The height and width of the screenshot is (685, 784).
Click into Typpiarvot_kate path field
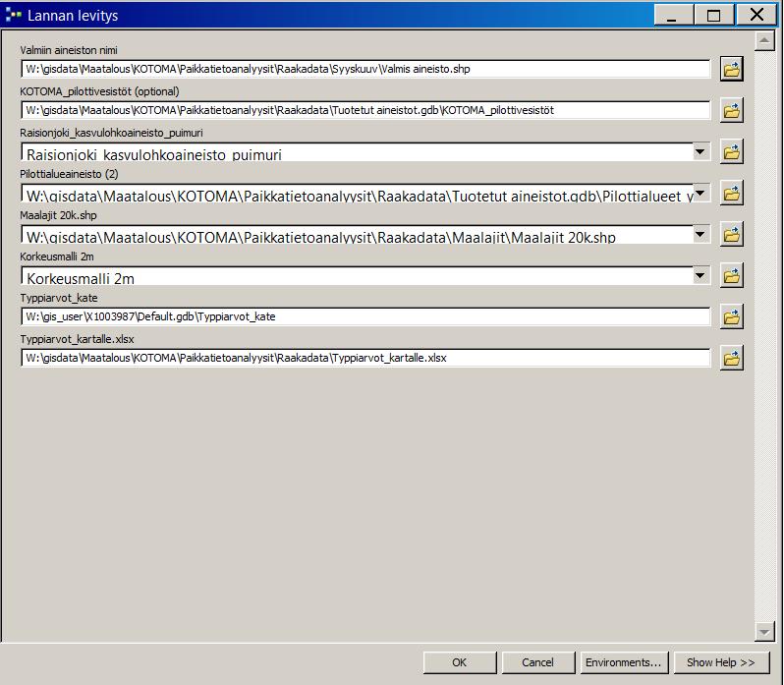(365, 316)
